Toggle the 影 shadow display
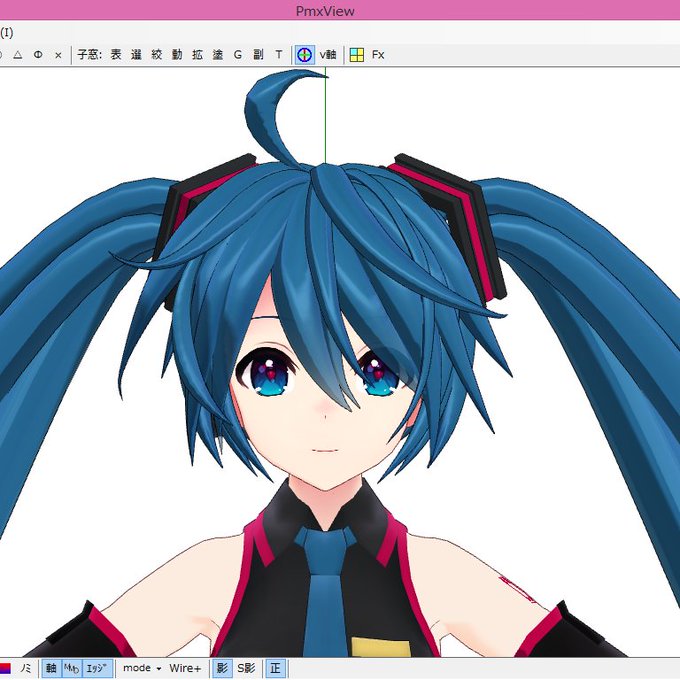Image resolution: width=680 pixels, height=680 pixels. click(222, 668)
